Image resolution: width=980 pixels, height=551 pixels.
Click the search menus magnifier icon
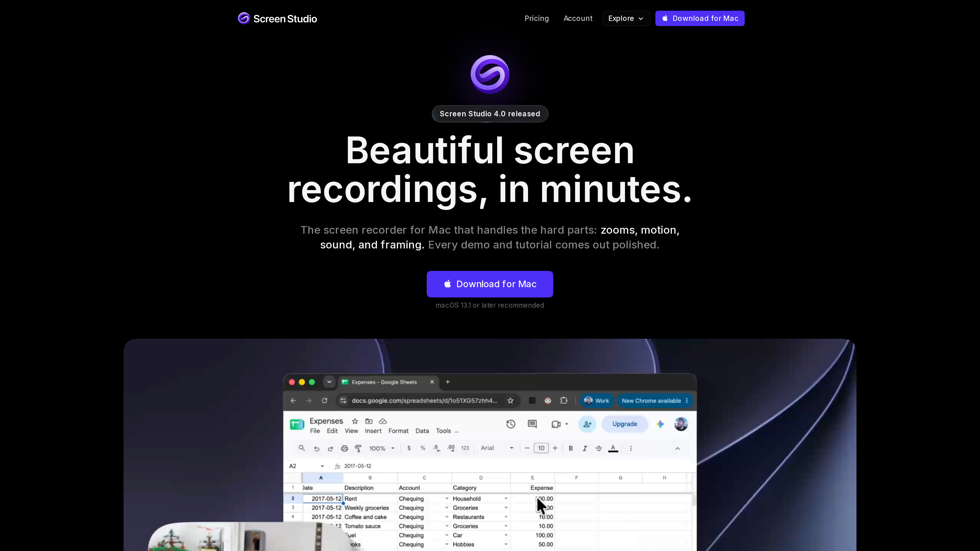click(x=302, y=448)
